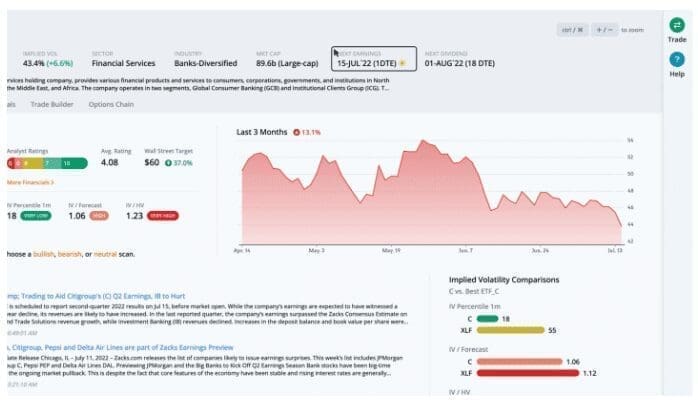
Task: Click the green up-arrow beside 37.0% target
Action: pyautogui.click(x=169, y=162)
